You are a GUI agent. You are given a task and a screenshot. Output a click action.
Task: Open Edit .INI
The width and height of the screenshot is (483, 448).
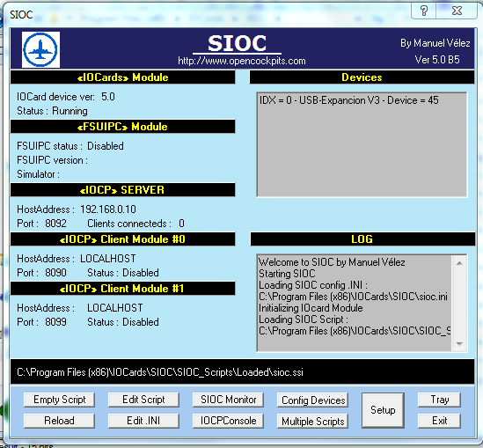(x=143, y=421)
